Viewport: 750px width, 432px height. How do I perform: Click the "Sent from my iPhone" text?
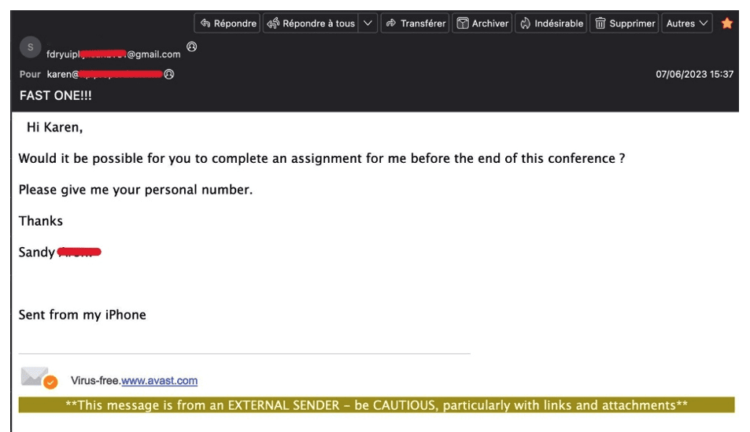coord(82,315)
